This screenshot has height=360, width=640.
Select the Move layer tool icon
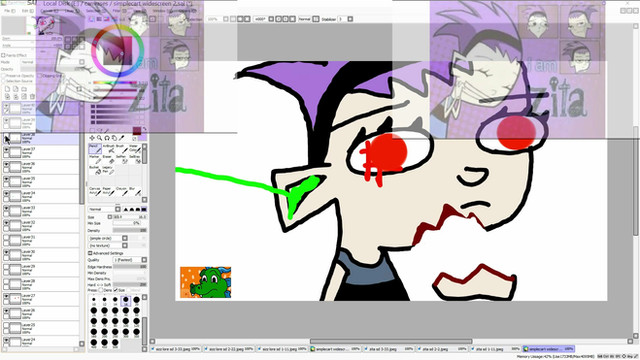(92, 138)
